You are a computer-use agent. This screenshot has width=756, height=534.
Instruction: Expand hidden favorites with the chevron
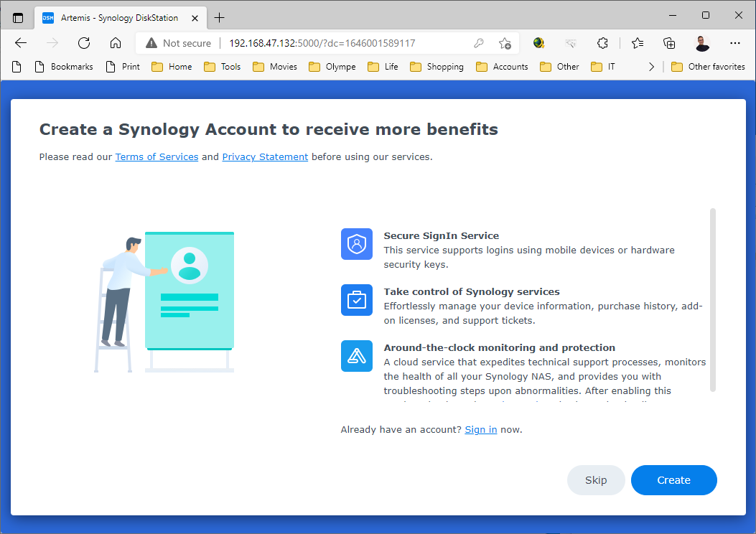(x=651, y=67)
